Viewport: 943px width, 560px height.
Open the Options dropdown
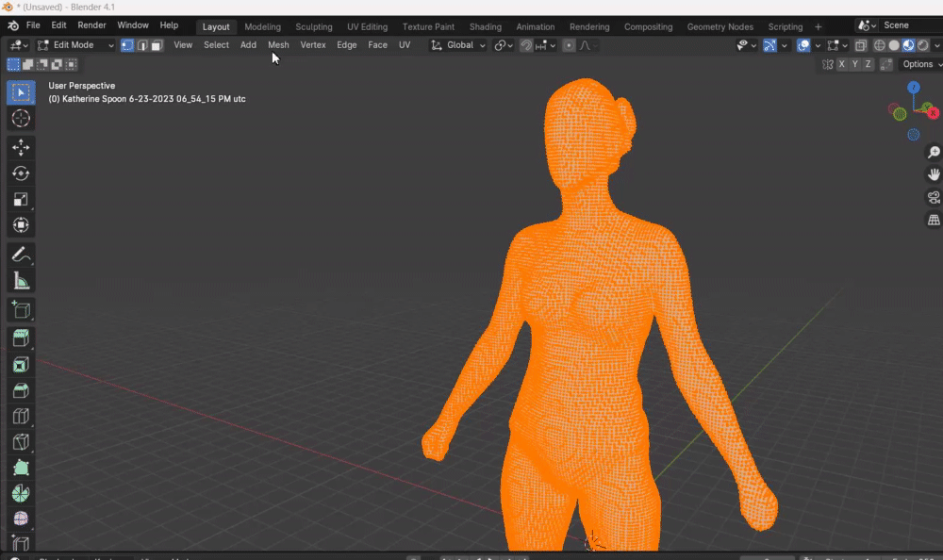921,64
